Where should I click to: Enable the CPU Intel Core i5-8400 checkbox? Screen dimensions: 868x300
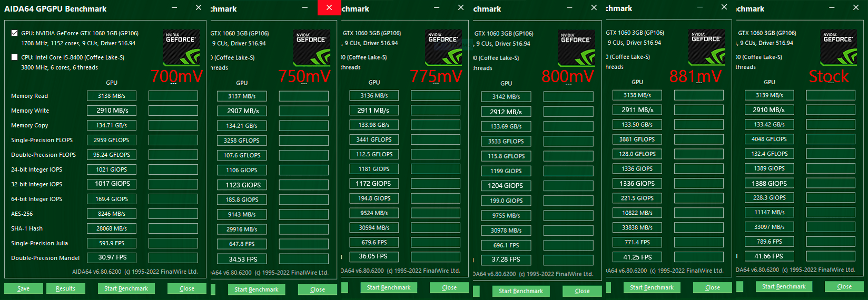14,57
